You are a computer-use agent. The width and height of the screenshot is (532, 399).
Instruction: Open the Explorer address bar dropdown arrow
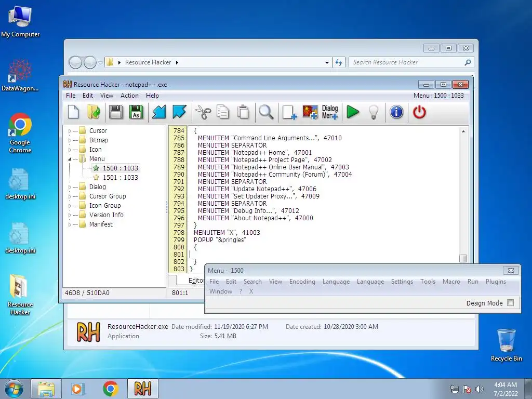click(x=327, y=62)
